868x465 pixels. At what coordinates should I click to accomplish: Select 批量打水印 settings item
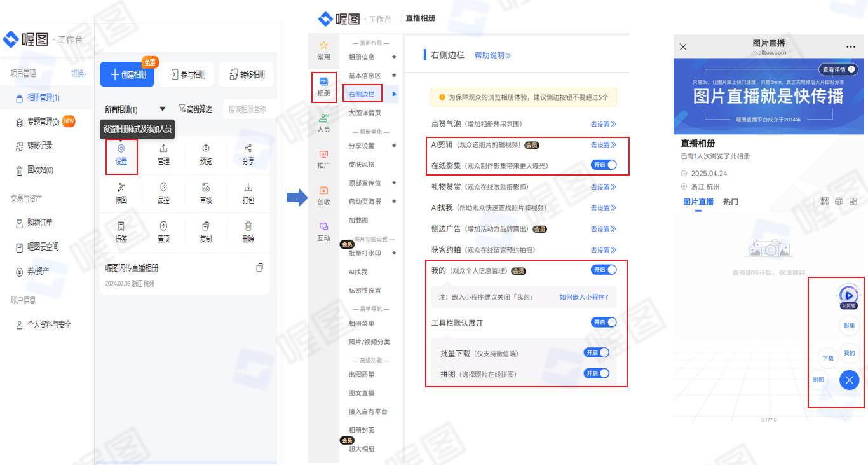365,253
